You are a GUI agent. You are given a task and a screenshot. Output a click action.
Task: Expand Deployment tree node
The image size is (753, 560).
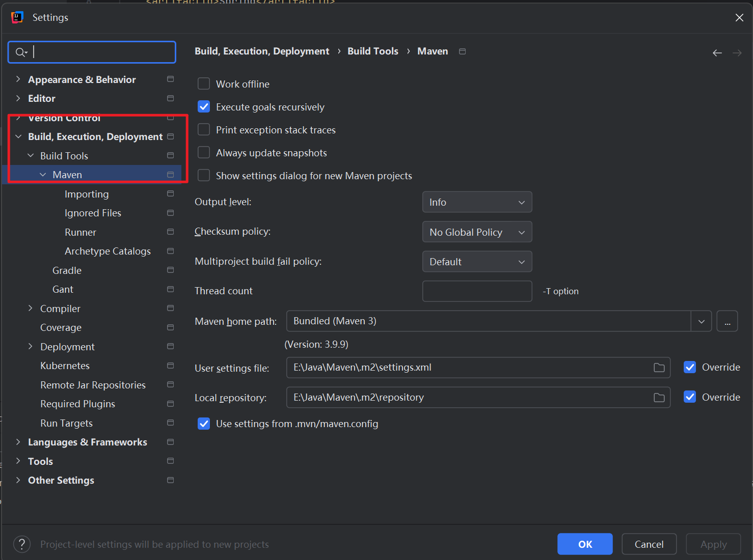pyautogui.click(x=31, y=346)
